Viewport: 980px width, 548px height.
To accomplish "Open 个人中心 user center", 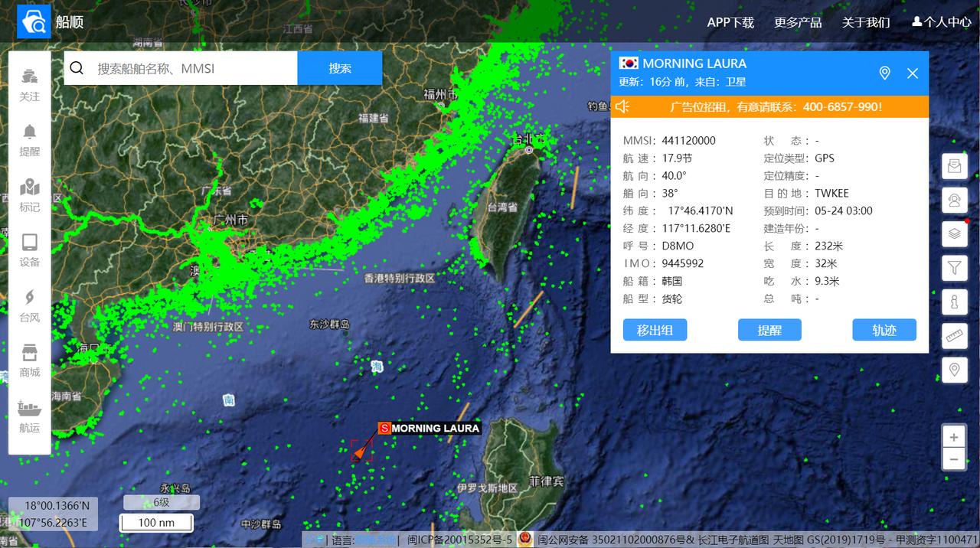I will [942, 22].
